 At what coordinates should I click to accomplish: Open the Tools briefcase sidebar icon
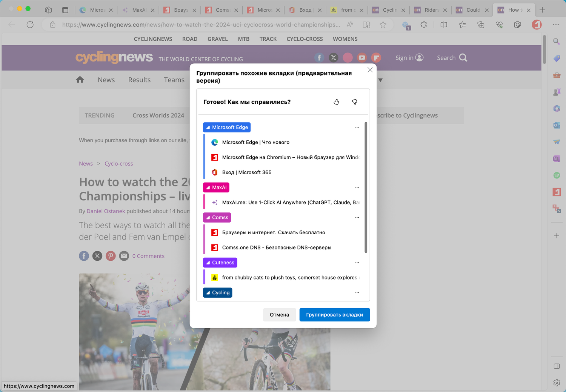pos(557,75)
